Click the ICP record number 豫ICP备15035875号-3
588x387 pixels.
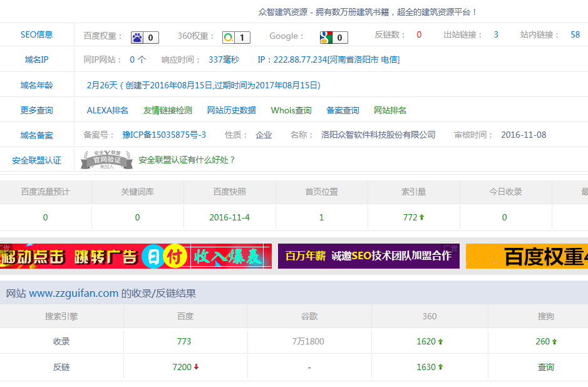(164, 135)
